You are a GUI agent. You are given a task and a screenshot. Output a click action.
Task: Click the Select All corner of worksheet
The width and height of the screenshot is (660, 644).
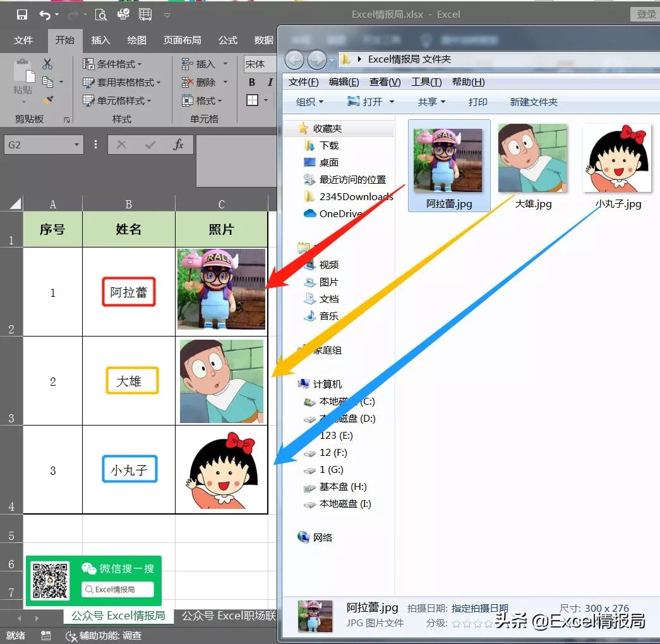(x=15, y=204)
